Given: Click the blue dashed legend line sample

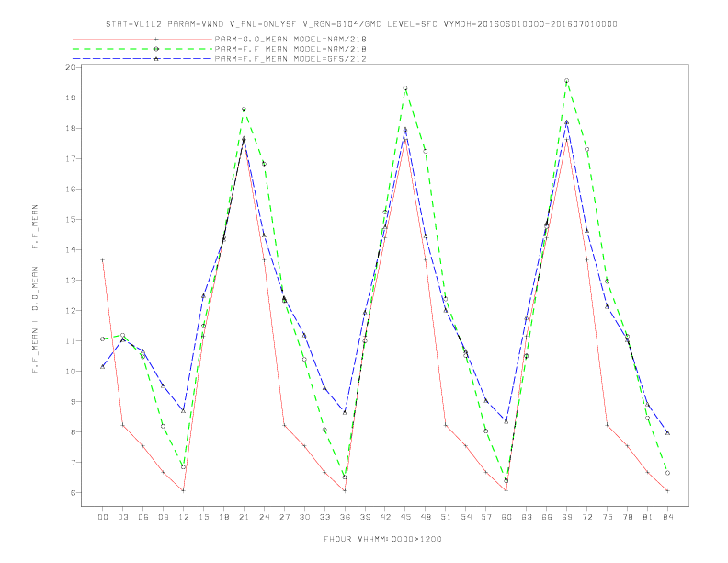Looking at the screenshot, I should [142, 59].
